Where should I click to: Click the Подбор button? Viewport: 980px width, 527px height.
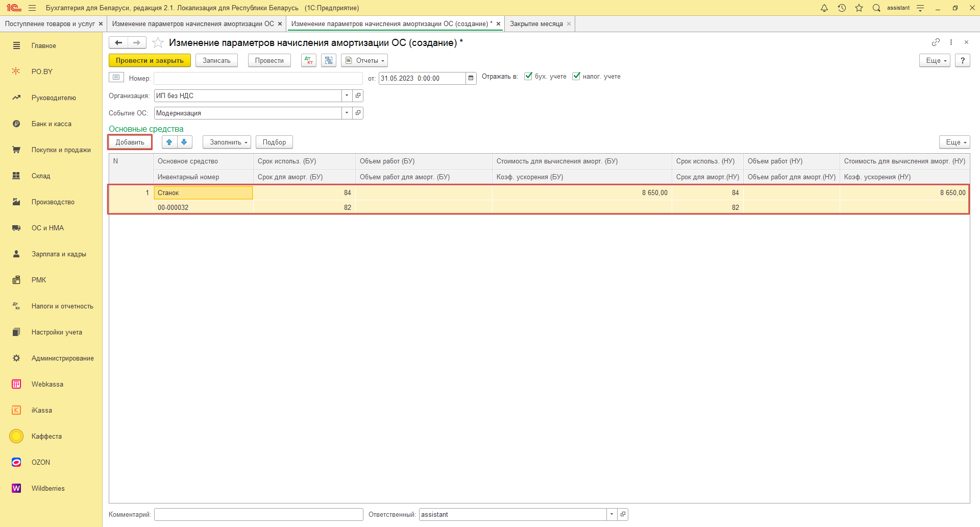point(274,142)
